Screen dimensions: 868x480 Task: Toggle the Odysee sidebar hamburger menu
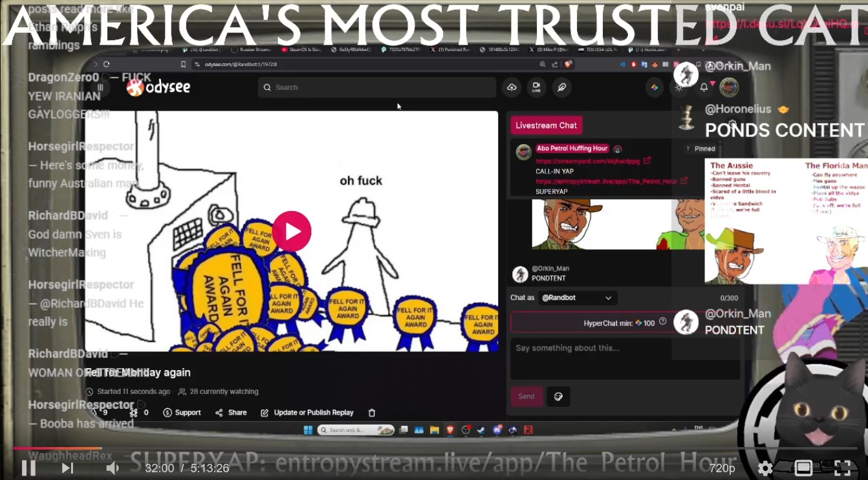100,87
